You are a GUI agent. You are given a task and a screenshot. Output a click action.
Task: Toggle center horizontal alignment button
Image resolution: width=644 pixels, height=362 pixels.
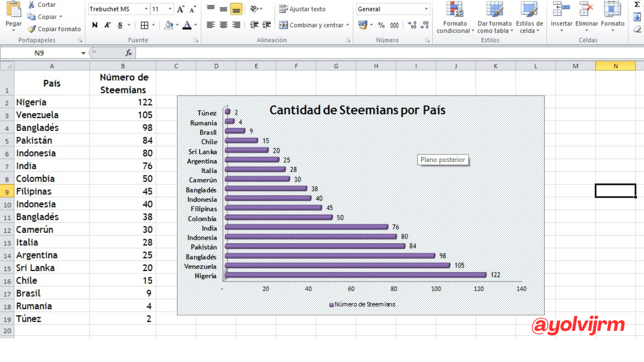(223, 25)
